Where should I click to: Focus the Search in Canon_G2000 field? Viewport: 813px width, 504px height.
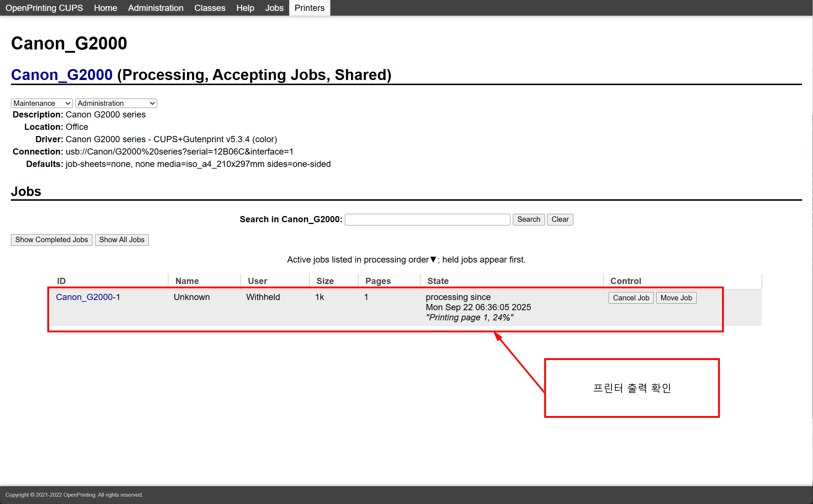click(x=427, y=220)
